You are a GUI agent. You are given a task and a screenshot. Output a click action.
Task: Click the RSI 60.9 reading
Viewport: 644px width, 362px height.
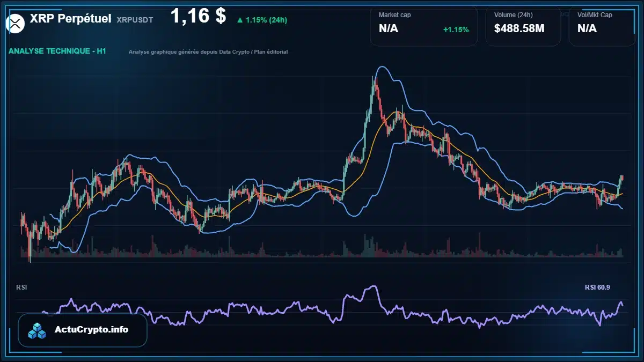pos(597,287)
